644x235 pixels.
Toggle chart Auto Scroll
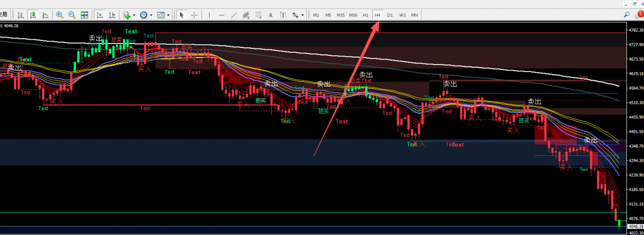(99, 15)
